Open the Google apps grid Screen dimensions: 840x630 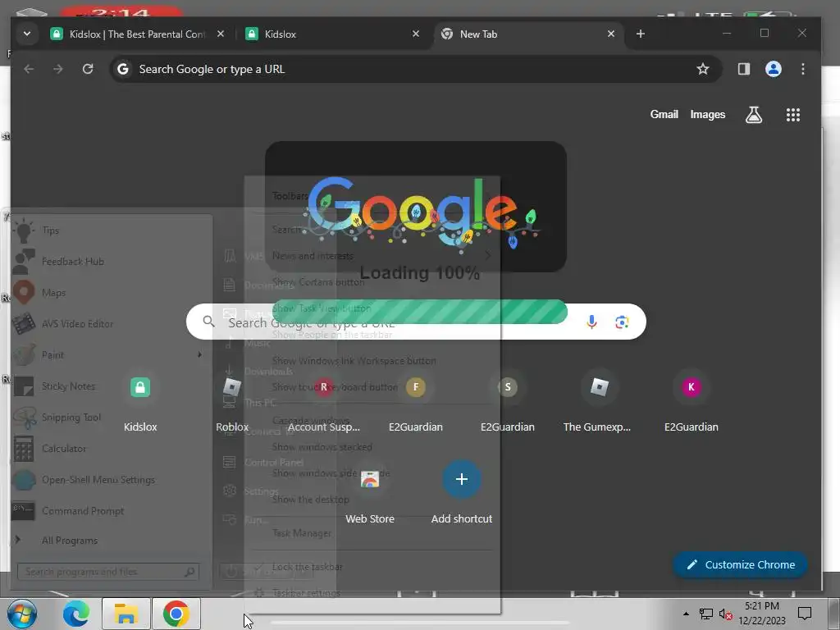click(793, 115)
